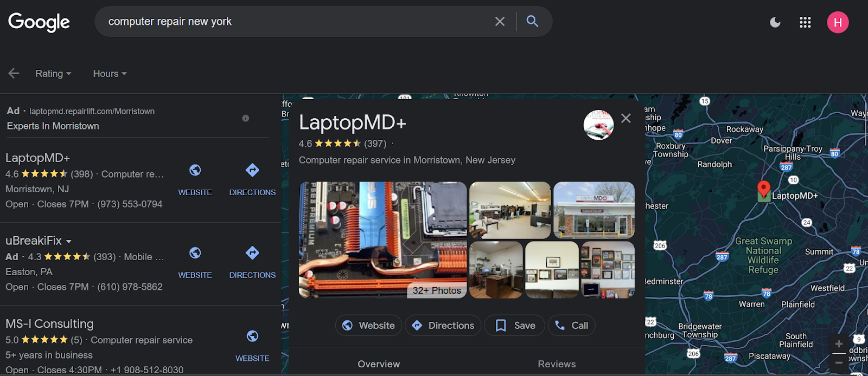This screenshot has width=868, height=376.
Task: Click the Google logo
Action: (x=39, y=22)
